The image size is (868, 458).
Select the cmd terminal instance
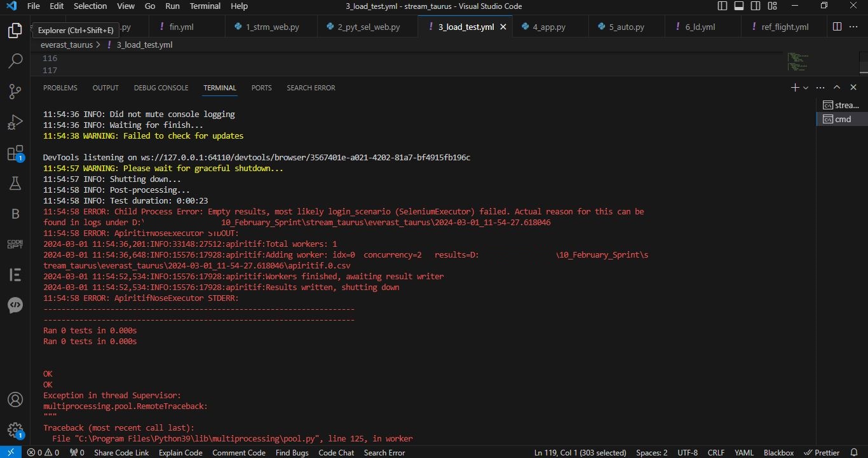click(842, 119)
